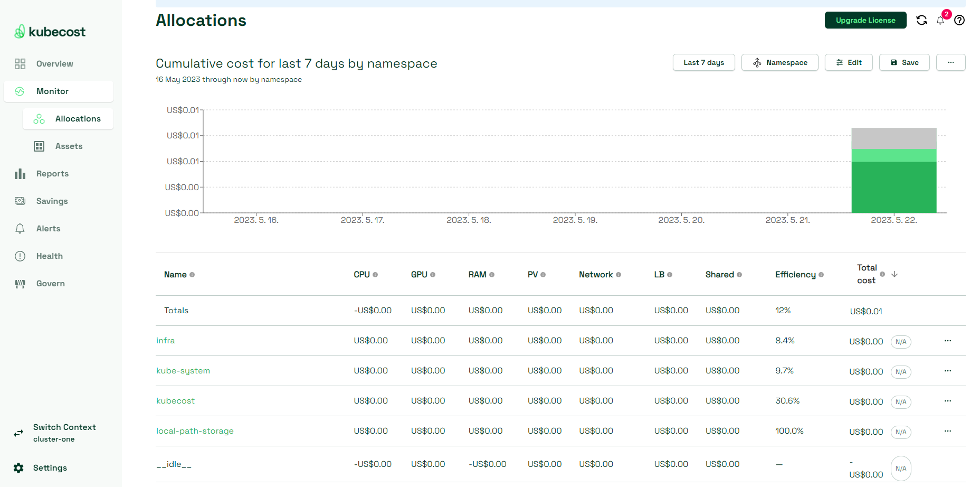Open Assets page from sidebar
Viewport: 980px width, 487px height.
[x=68, y=146]
